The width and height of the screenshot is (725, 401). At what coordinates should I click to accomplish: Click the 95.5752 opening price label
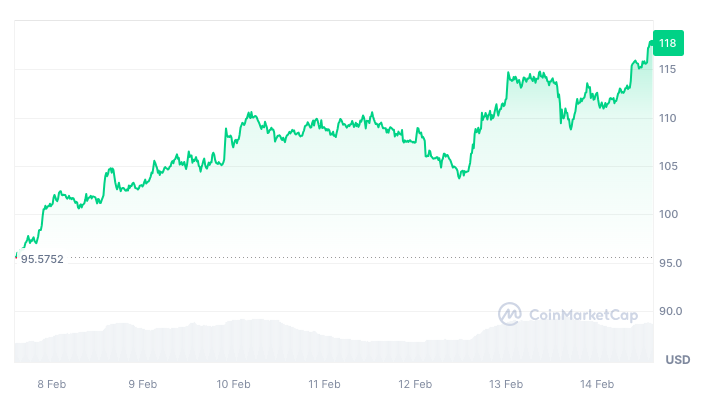coord(42,259)
